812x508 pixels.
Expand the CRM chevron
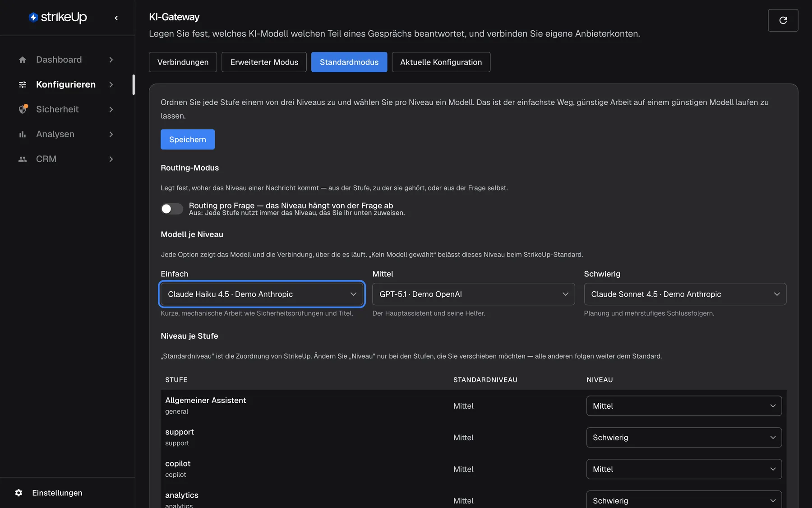point(111,159)
